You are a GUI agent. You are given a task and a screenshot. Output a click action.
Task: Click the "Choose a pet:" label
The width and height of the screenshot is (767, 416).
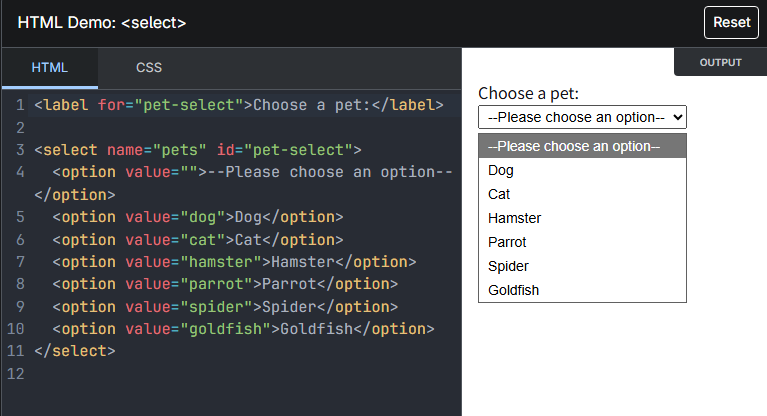(528, 94)
